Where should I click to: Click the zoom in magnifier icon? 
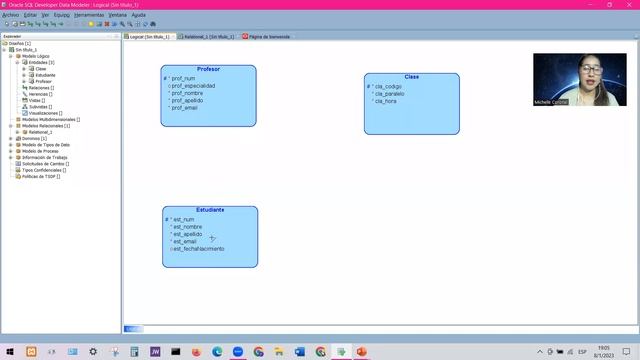pos(122,24)
